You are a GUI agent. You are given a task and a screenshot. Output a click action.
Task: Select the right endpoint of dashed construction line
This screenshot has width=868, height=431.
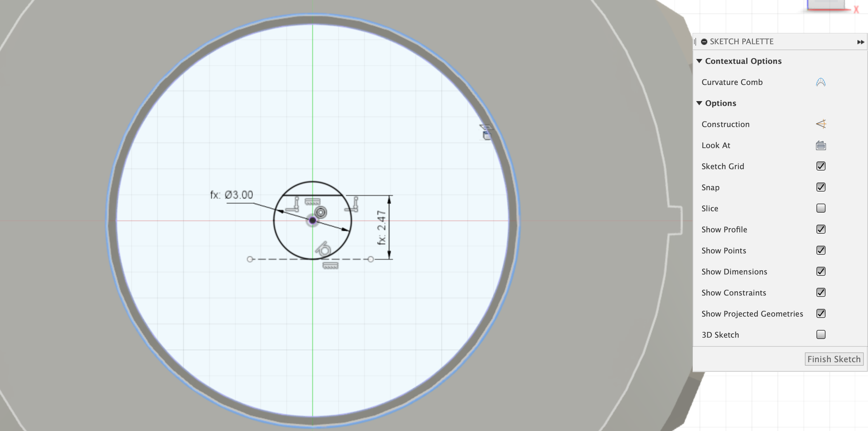tap(371, 259)
